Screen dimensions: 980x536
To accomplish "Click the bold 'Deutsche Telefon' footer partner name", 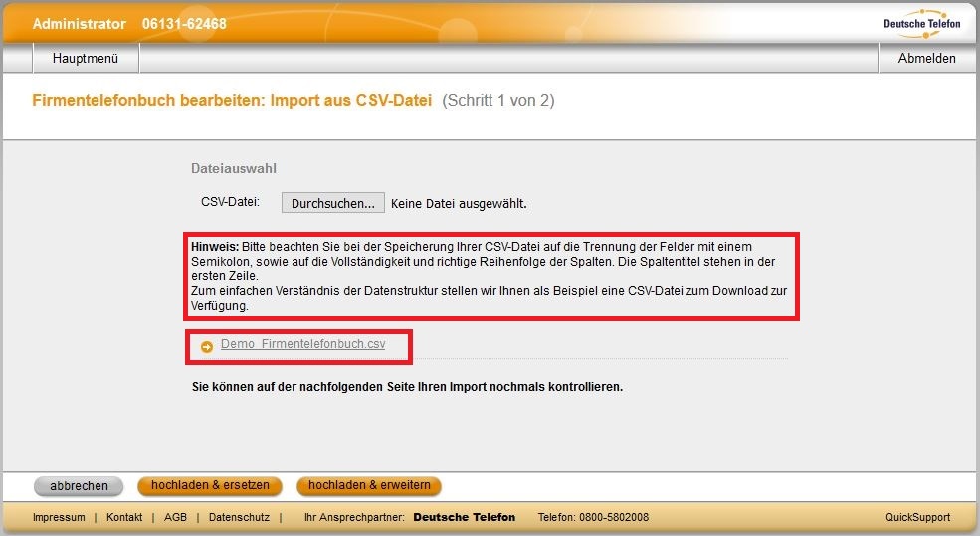I will [x=465, y=517].
